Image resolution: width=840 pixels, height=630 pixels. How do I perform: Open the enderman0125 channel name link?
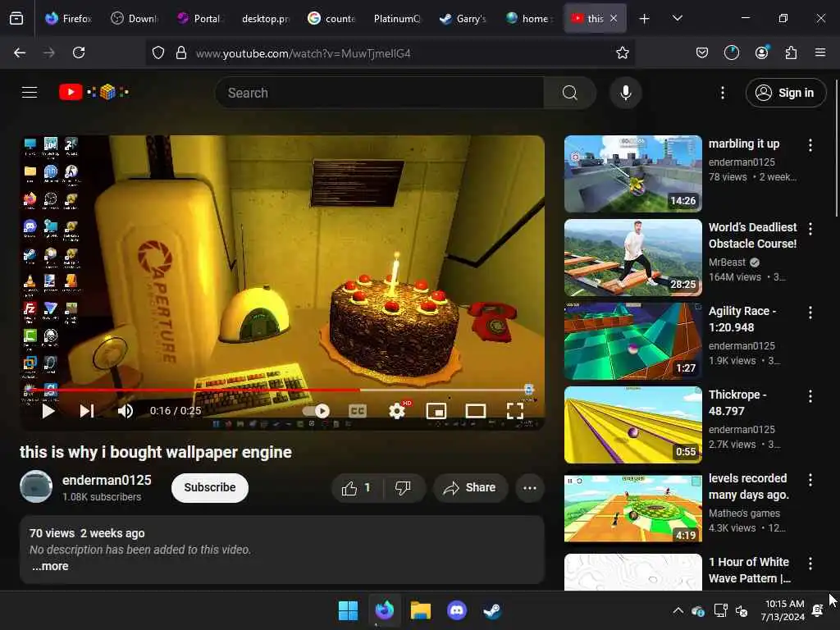point(107,480)
